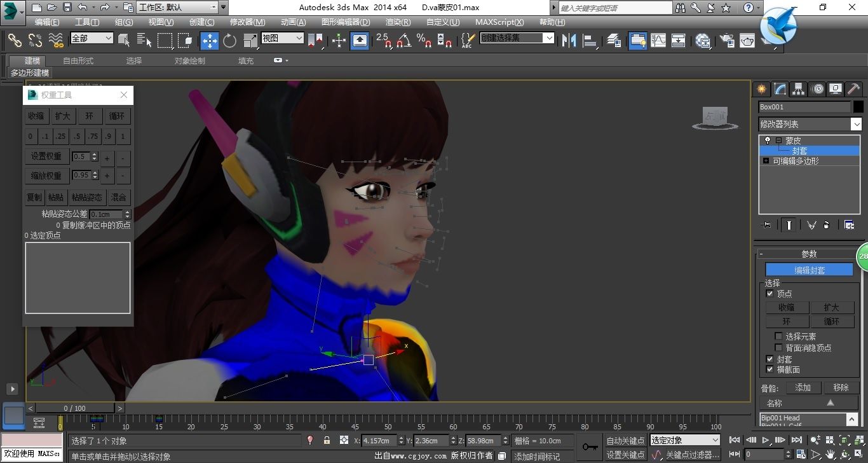The height and width of the screenshot is (463, 868).
Task: Expand the 可编辑多边形 stack entry
Action: coord(766,161)
